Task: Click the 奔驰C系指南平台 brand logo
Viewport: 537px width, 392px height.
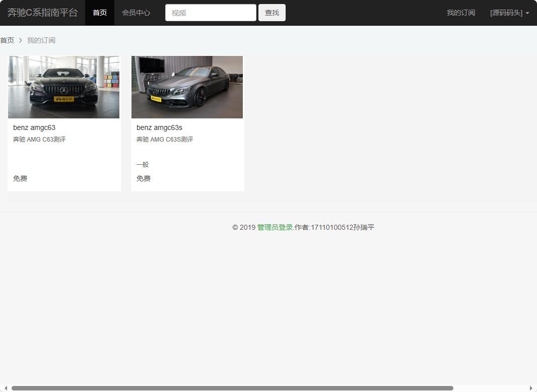Action: [x=42, y=13]
